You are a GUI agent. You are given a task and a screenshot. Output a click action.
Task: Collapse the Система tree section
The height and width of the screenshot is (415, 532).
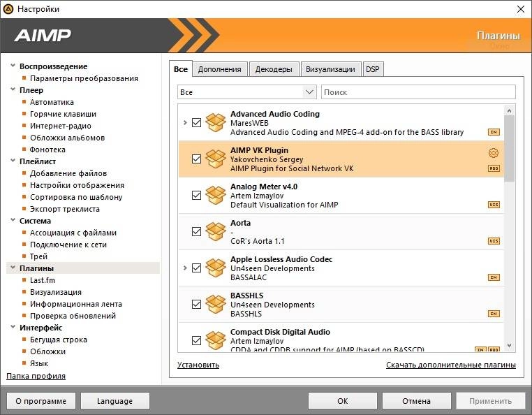tap(13, 220)
